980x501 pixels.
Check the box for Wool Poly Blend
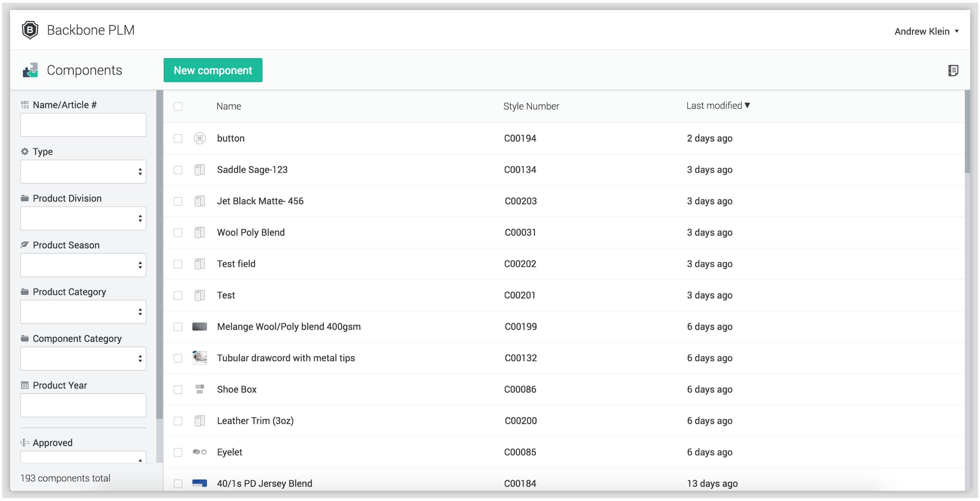tap(178, 232)
